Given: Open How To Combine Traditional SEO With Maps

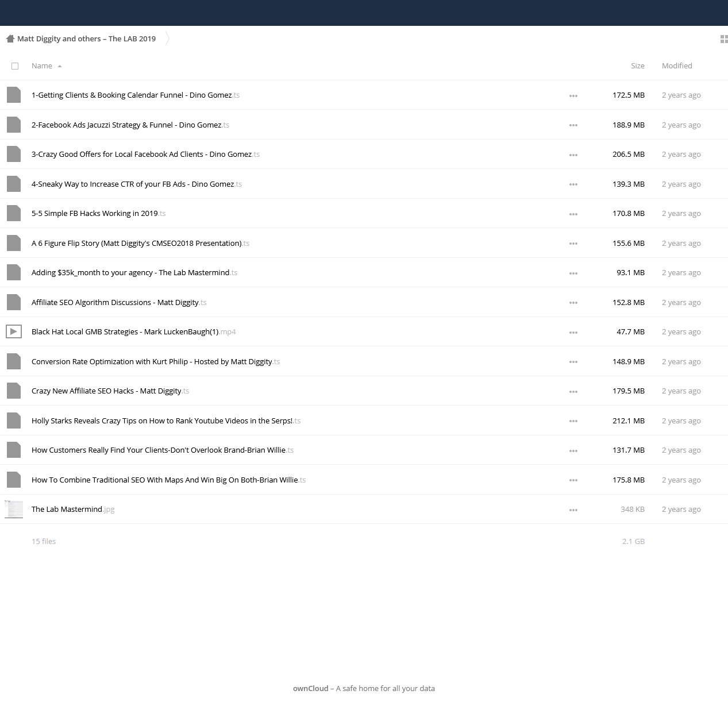Looking at the screenshot, I should tap(168, 480).
